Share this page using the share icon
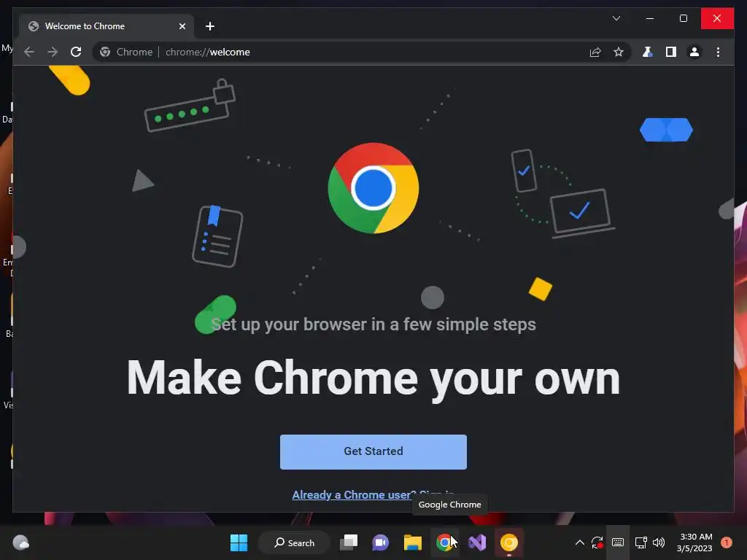Screen dimensions: 747x560 595,52
